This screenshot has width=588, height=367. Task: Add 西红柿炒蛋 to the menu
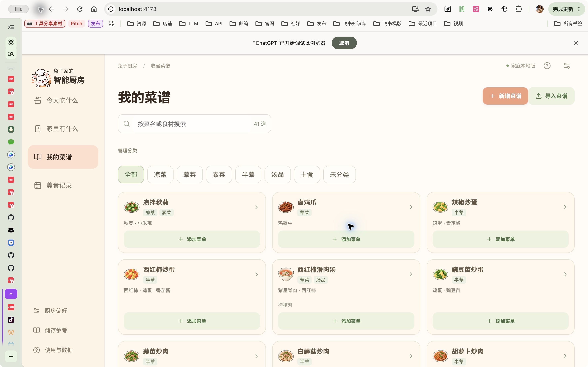pyautogui.click(x=192, y=321)
